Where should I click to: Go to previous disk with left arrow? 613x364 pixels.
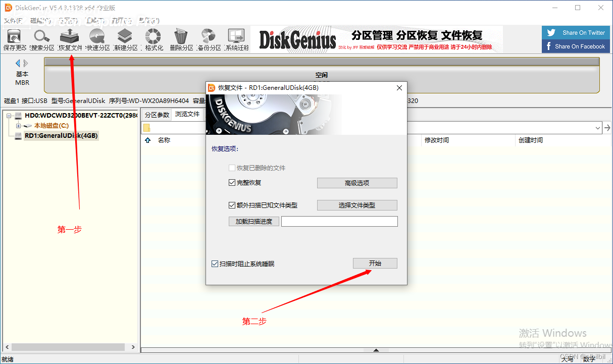[x=18, y=63]
